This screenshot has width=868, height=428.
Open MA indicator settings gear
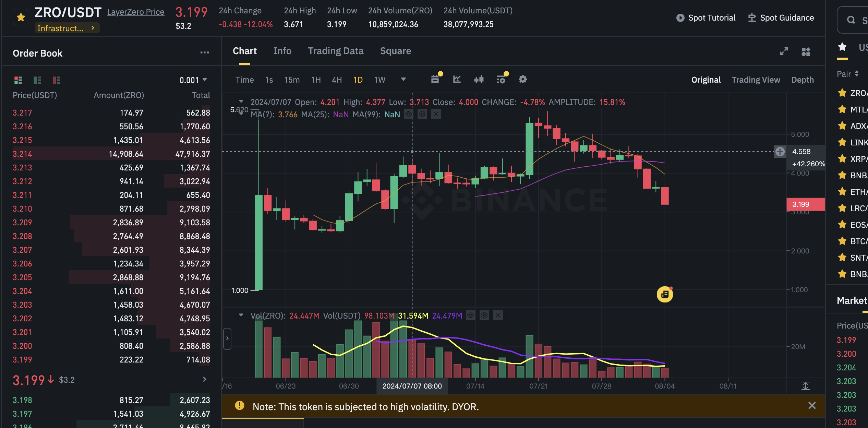(x=422, y=114)
